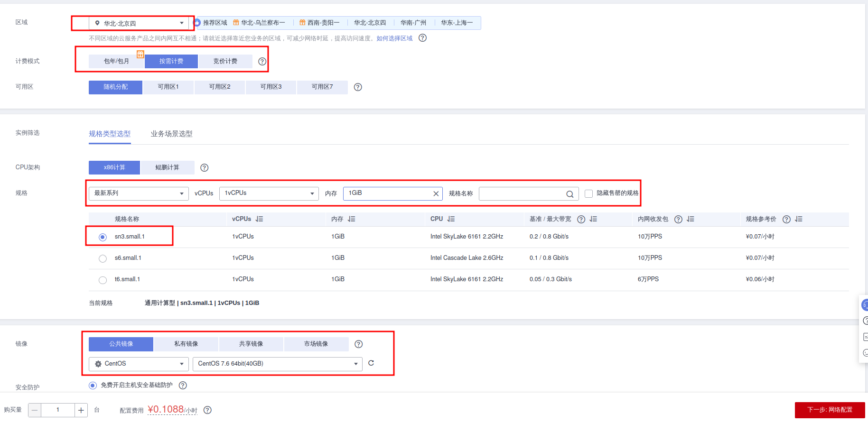The height and width of the screenshot is (423, 868).
Task: Sort by 内网收发包 column icon
Action: coord(691,219)
